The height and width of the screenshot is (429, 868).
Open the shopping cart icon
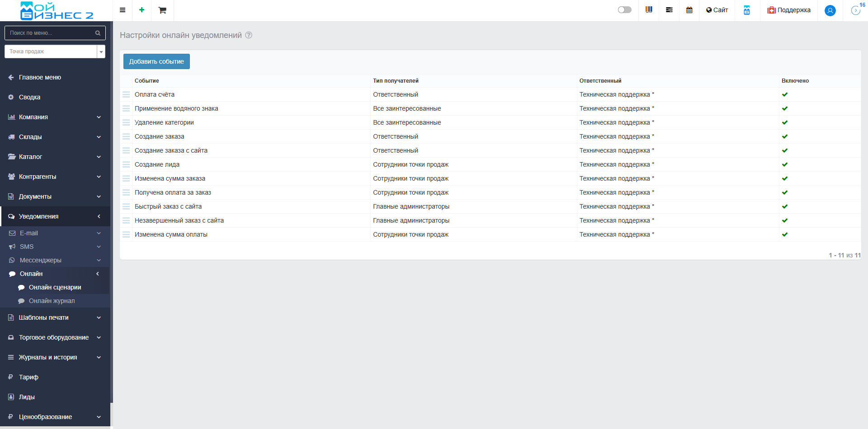coord(162,10)
